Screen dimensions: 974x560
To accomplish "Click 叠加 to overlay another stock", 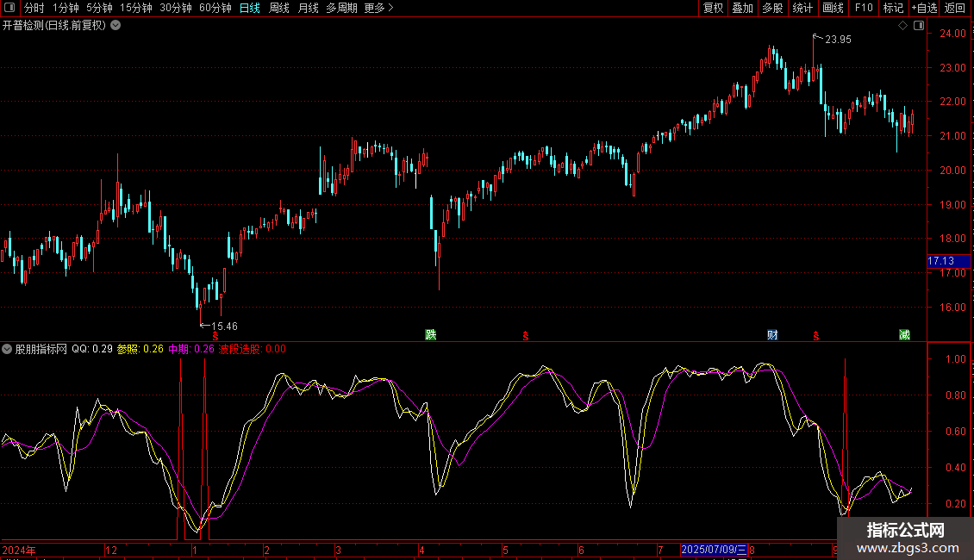I will pos(742,8).
